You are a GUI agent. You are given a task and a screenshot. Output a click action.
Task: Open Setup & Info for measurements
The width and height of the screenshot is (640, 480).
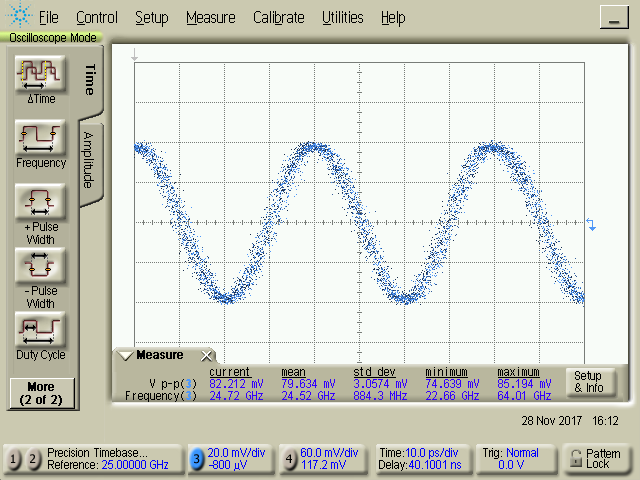click(x=588, y=381)
